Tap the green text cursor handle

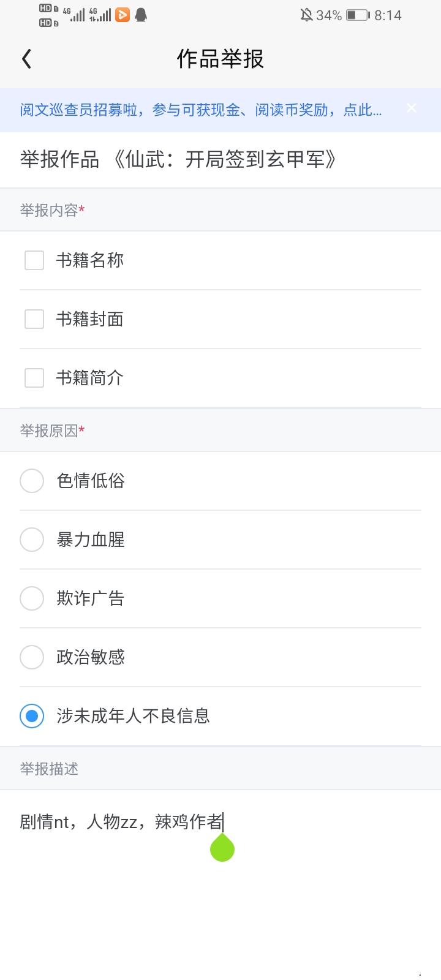click(x=222, y=849)
